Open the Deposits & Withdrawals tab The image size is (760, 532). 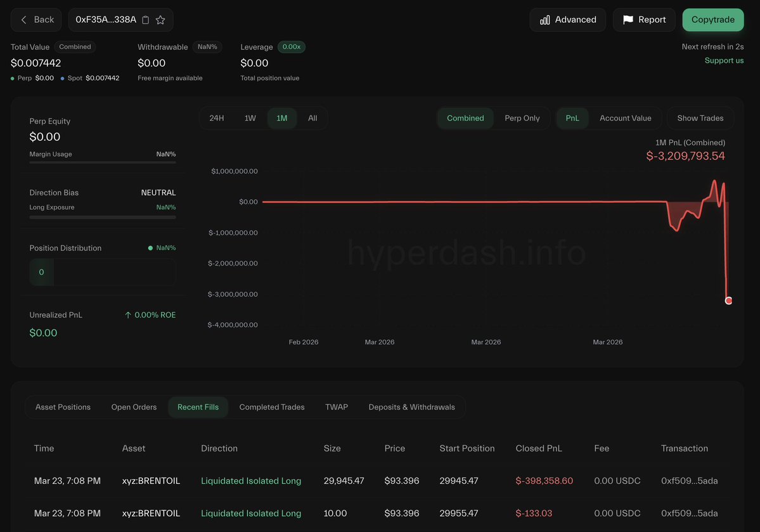411,407
